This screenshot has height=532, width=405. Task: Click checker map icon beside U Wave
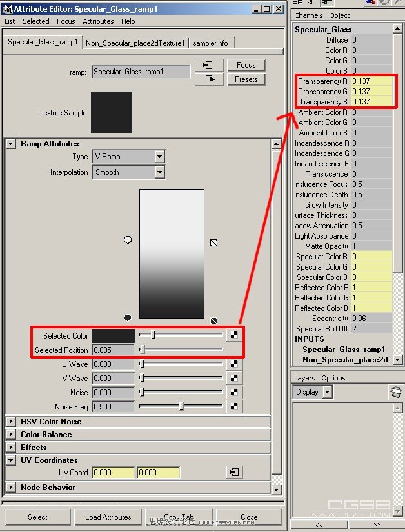pyautogui.click(x=235, y=364)
